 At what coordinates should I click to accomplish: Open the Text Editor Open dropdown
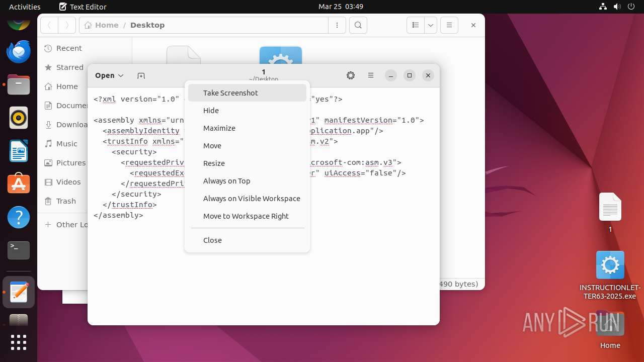point(109,75)
